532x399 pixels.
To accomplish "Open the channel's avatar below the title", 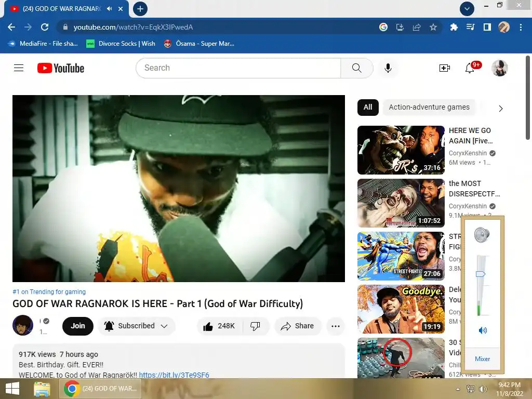I will 23,325.
